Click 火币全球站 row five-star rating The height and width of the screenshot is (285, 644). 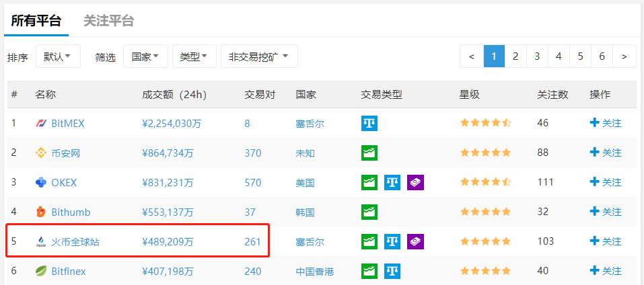coord(485,241)
